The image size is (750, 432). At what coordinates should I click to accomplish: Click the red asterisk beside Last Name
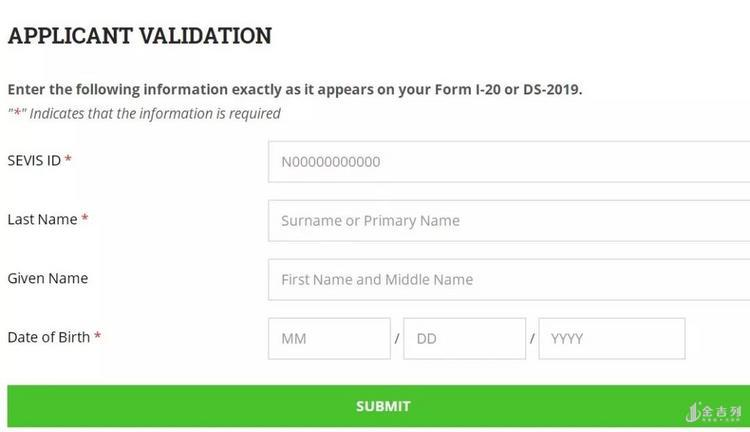[85, 219]
